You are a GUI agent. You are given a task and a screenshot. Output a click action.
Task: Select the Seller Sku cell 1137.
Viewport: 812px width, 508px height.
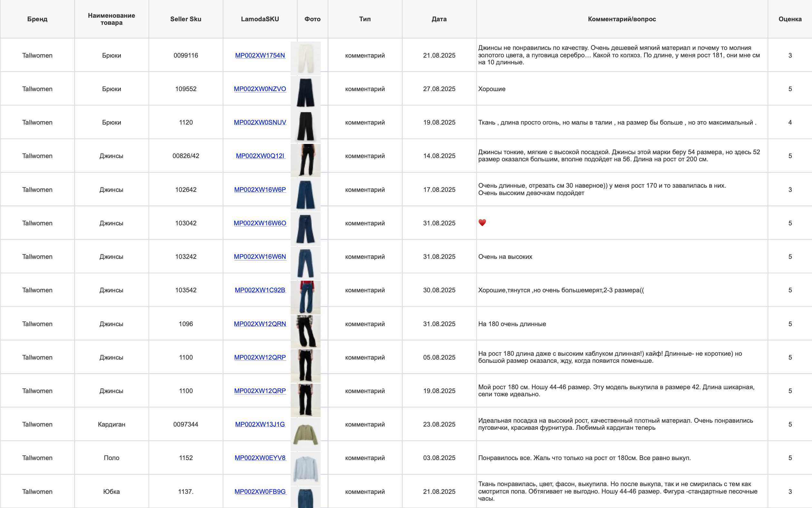click(186, 492)
